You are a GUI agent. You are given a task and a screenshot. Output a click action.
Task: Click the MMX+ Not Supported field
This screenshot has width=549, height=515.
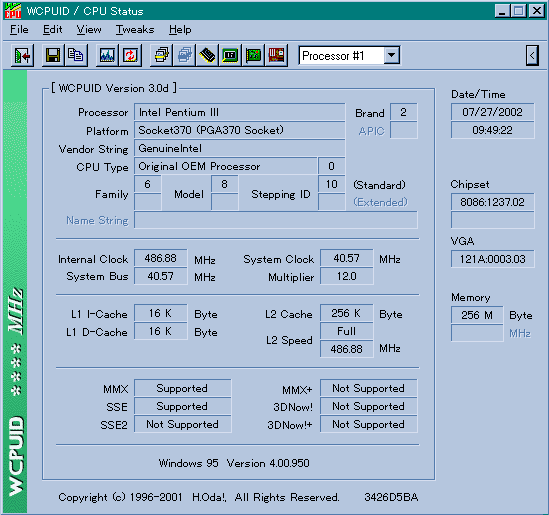[369, 388]
